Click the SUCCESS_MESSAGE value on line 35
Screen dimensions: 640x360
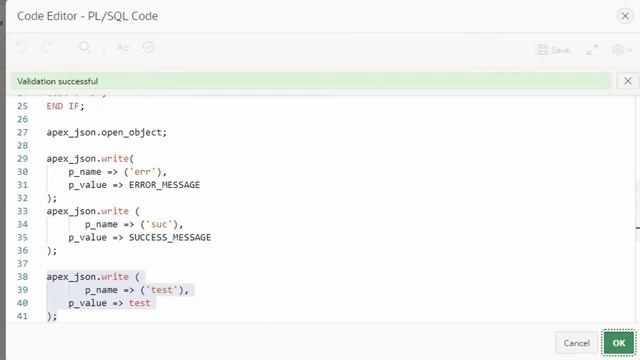coord(170,238)
